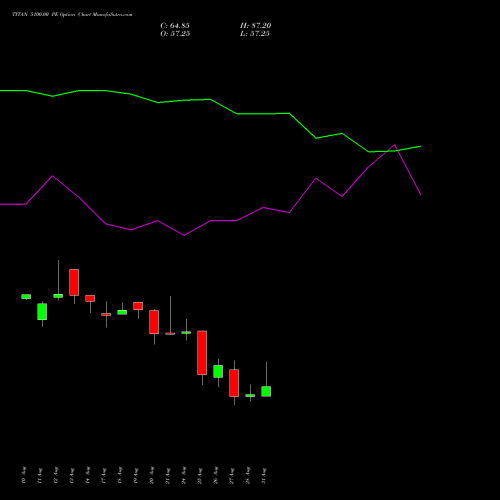Click the 25 Aug date label

[200, 475]
